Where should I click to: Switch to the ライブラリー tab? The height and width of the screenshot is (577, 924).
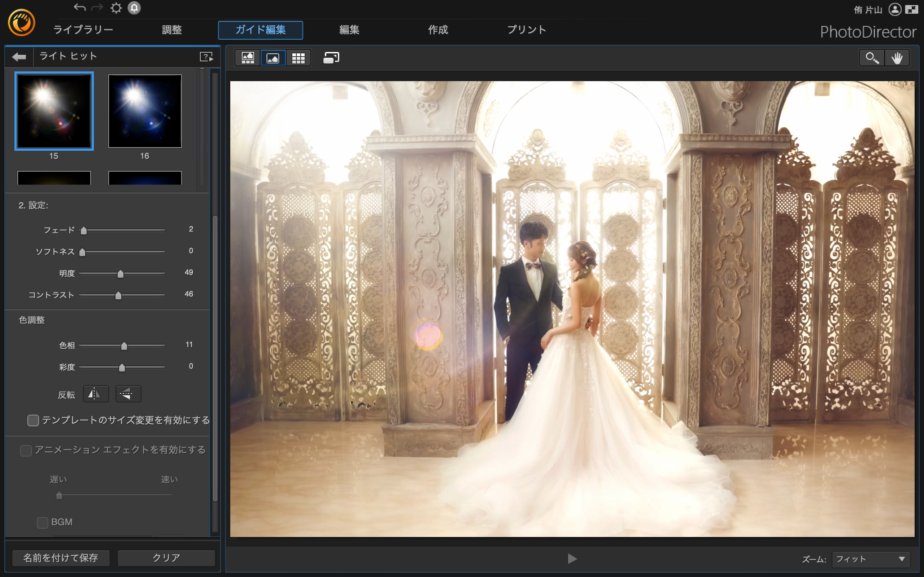click(83, 30)
